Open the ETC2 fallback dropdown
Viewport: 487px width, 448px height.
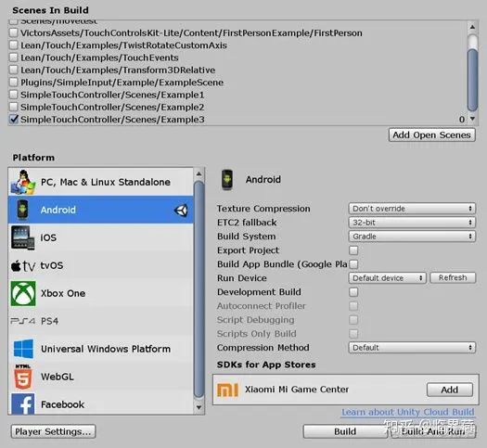(x=412, y=223)
